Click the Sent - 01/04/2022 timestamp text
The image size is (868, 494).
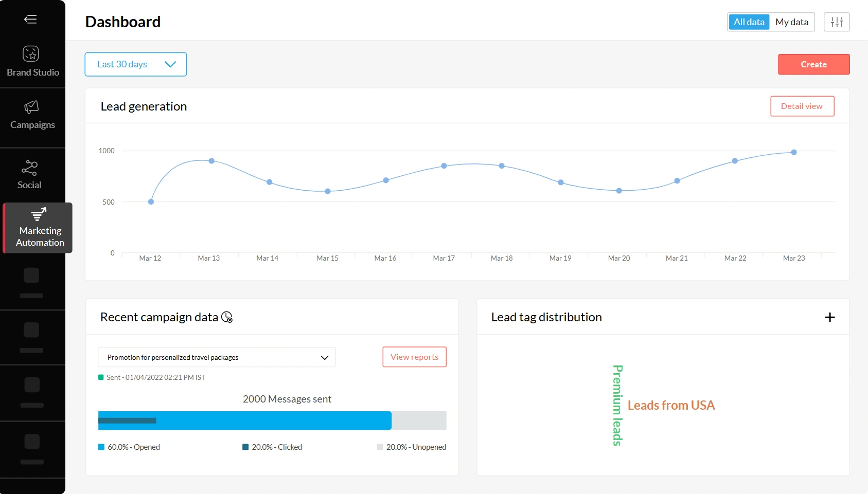pos(156,377)
